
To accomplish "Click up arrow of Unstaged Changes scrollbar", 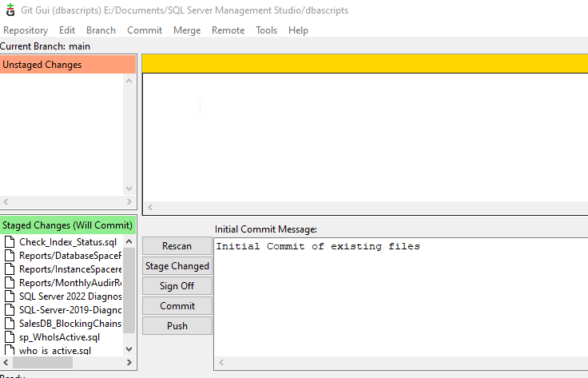I will (x=129, y=81).
